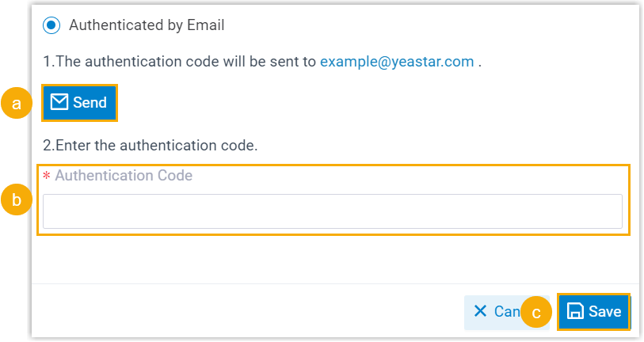This screenshot has height=342, width=644.
Task: Open the example@yeastar.com email link
Action: point(397,62)
